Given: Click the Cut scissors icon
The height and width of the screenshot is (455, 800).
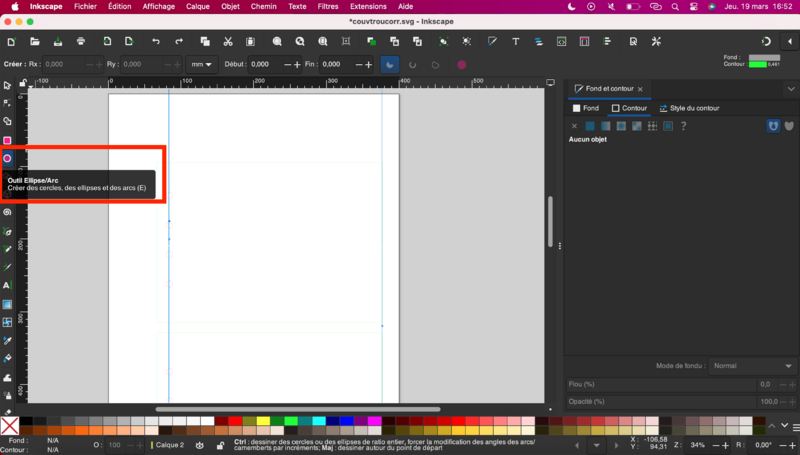Looking at the screenshot, I should pos(228,41).
